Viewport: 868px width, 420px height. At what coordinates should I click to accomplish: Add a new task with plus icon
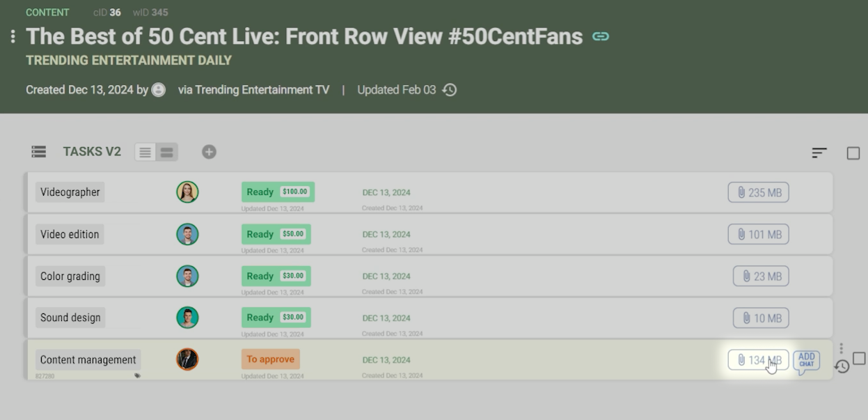click(x=209, y=152)
